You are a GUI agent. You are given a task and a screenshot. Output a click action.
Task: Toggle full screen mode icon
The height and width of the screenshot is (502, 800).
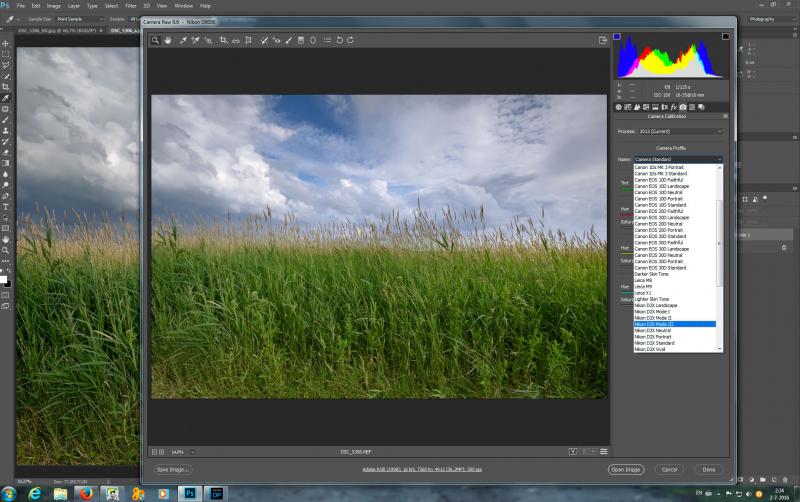tap(603, 40)
